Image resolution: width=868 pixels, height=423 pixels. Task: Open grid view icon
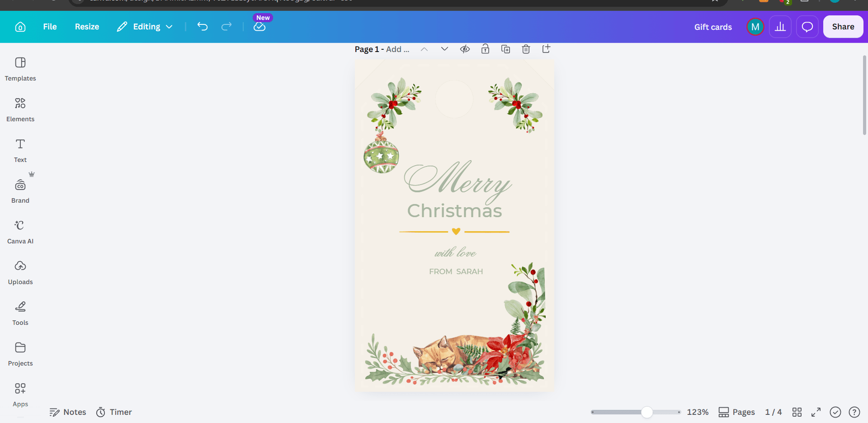[797, 412]
